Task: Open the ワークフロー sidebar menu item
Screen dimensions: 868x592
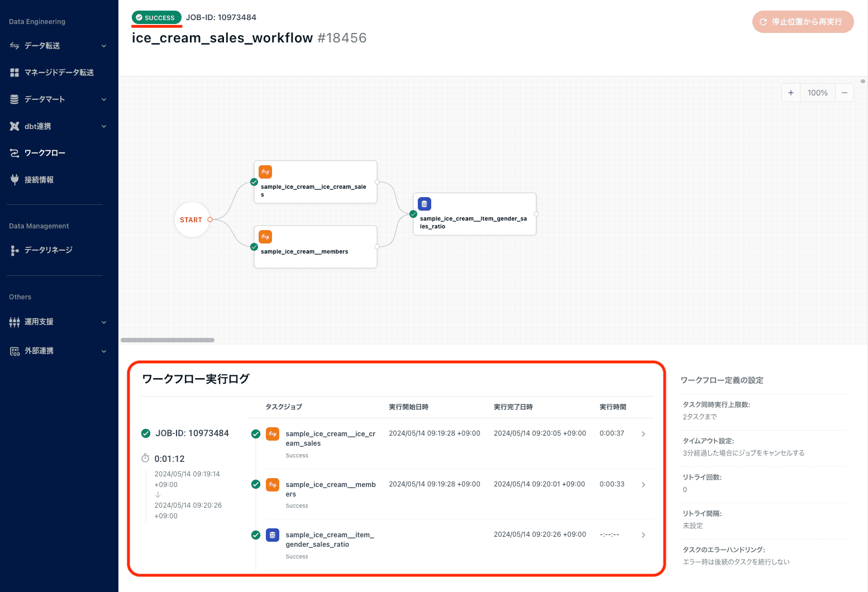Action: click(45, 153)
